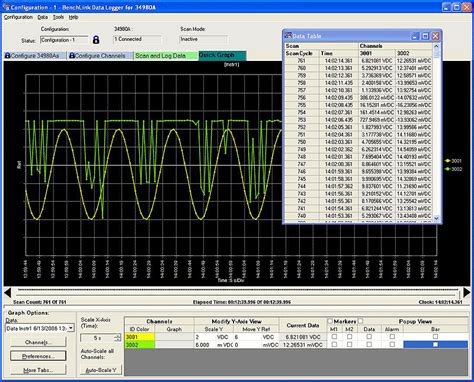Image resolution: width=474 pixels, height=382 pixels.
Task: Open the Configuration menu
Action: coord(18,17)
